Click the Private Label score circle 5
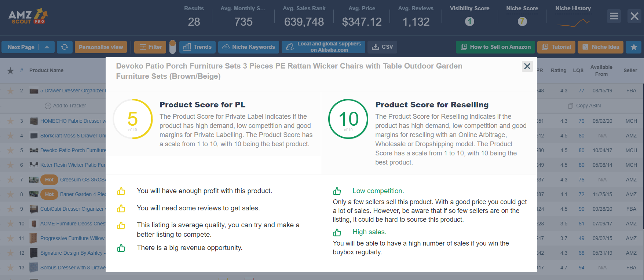This screenshot has width=644, height=280. pos(133,119)
